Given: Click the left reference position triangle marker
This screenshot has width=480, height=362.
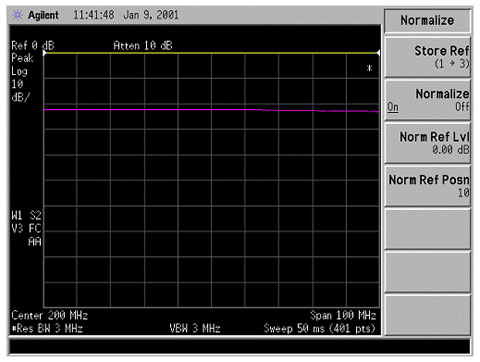Looking at the screenshot, I should coord(45,53).
